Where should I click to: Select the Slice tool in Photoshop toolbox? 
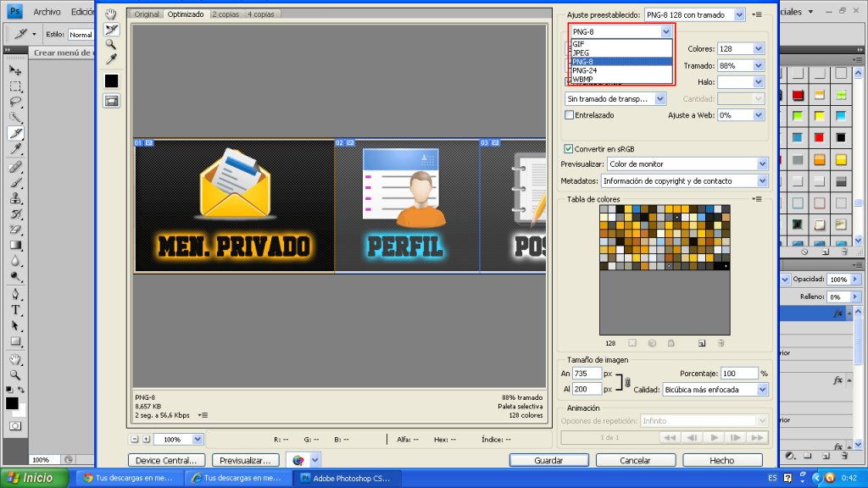click(15, 133)
